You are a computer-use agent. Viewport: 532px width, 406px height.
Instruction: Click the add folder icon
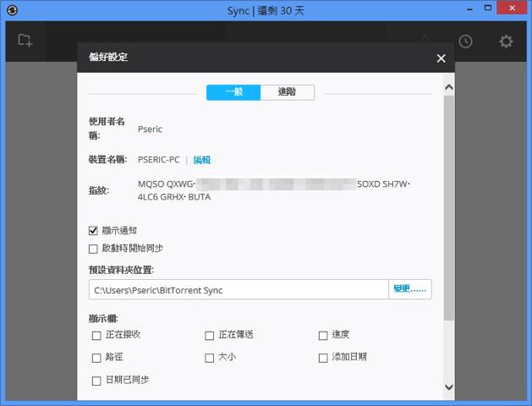(x=25, y=41)
